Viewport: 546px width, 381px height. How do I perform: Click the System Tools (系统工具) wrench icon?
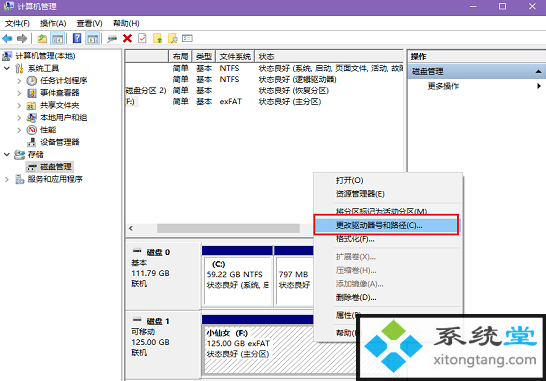[20, 68]
